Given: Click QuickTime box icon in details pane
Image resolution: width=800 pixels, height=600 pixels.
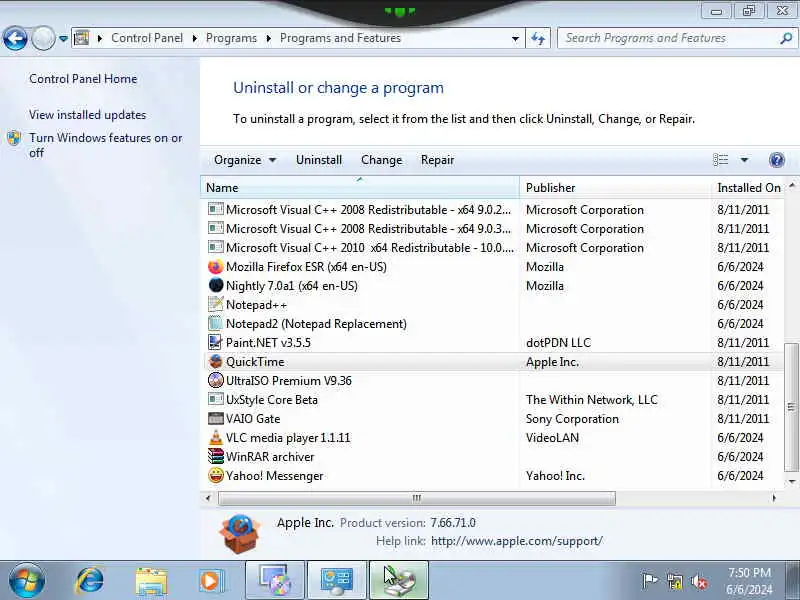Looking at the screenshot, I should [239, 534].
